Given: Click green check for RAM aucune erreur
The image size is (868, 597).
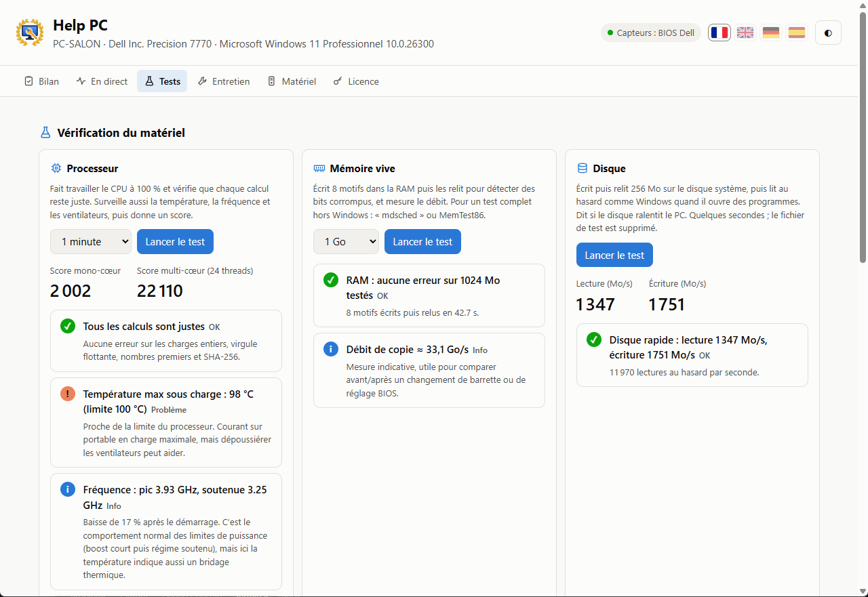Looking at the screenshot, I should pos(331,280).
